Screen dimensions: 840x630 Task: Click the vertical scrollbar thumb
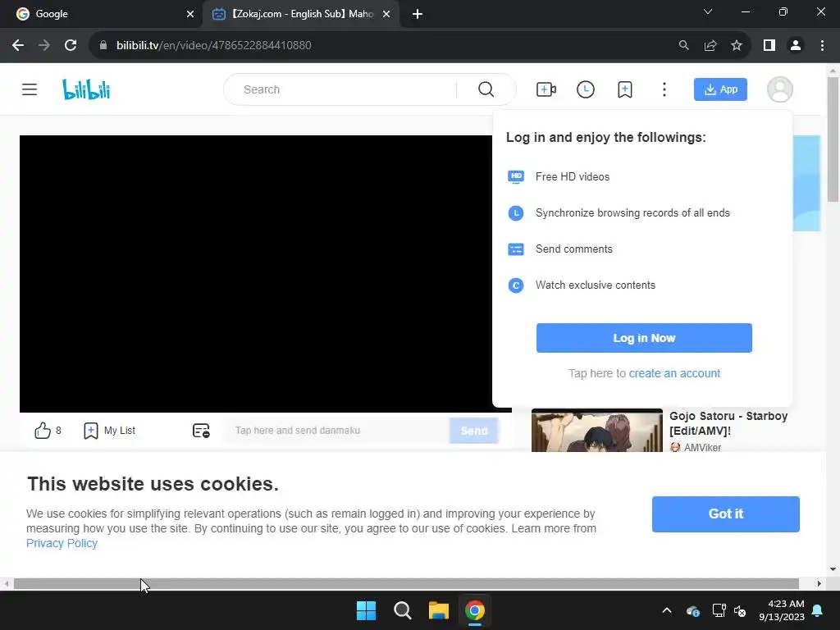pos(833,139)
